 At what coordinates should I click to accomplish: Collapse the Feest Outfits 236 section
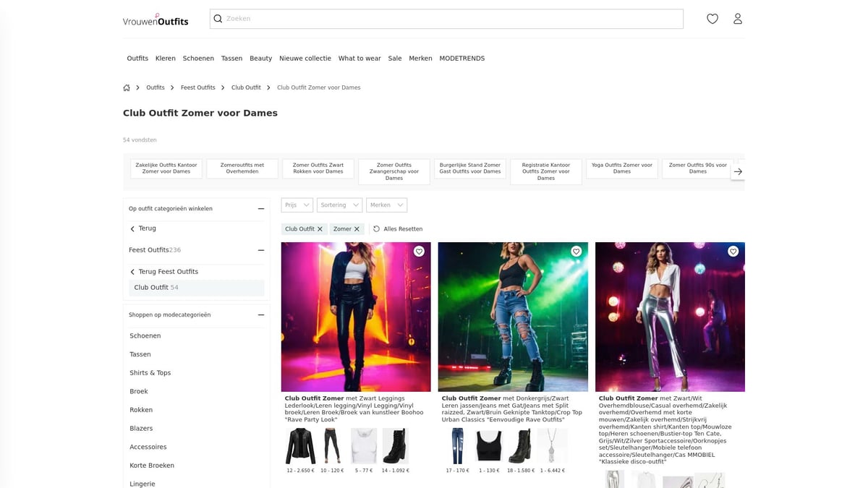pyautogui.click(x=262, y=250)
